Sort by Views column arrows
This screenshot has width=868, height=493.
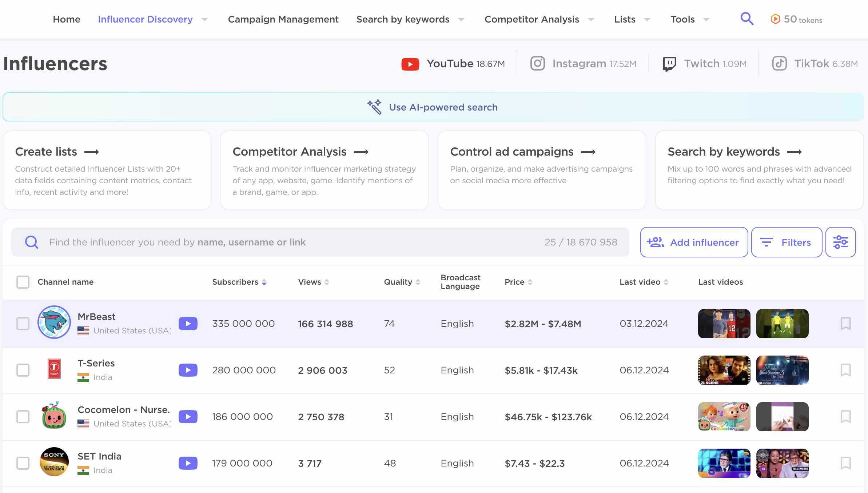[x=327, y=282]
